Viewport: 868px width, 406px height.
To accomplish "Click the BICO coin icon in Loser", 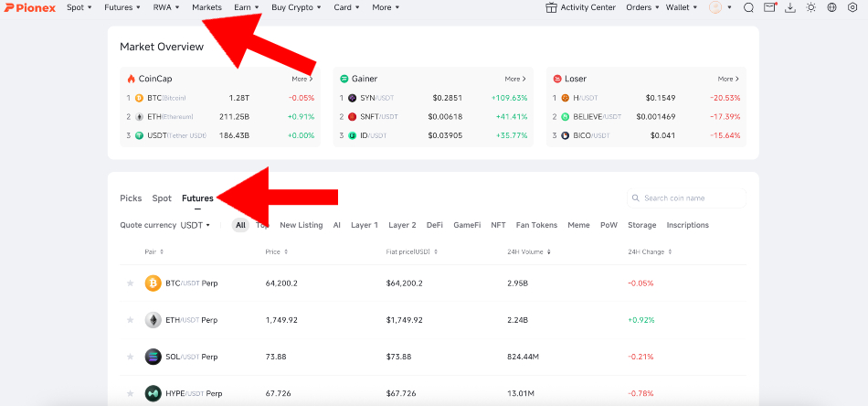I will tap(566, 135).
